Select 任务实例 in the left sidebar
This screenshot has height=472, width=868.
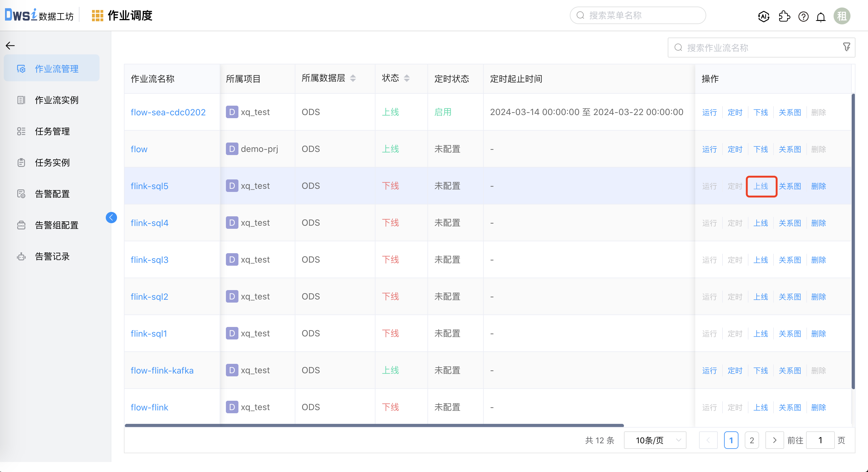(52, 163)
